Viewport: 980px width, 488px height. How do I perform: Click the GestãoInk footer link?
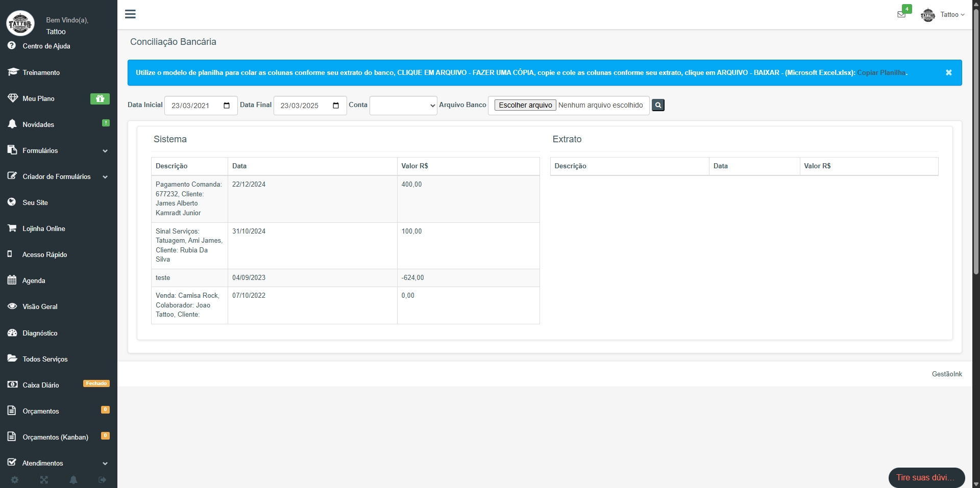[x=947, y=374]
